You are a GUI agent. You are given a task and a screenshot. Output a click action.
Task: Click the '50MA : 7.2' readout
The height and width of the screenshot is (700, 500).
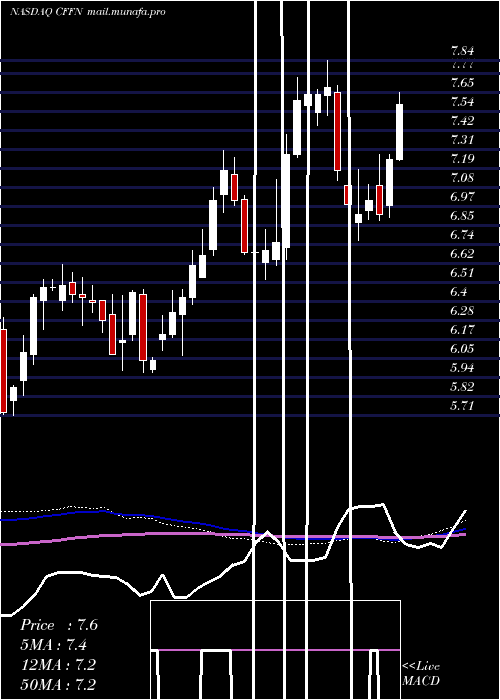58,684
